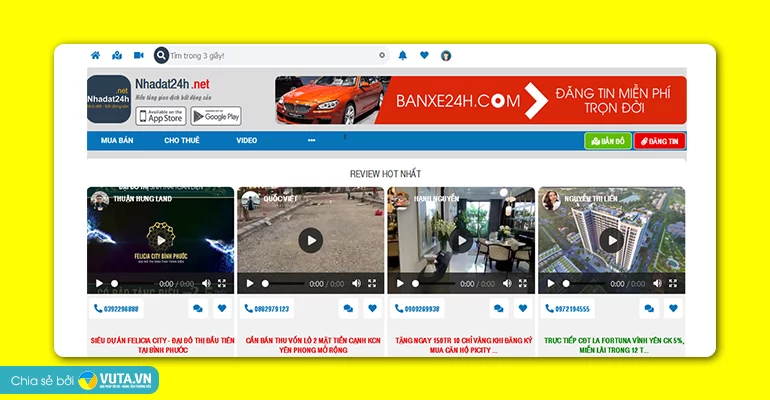Open favorites heart icon in the top bar

424,55
